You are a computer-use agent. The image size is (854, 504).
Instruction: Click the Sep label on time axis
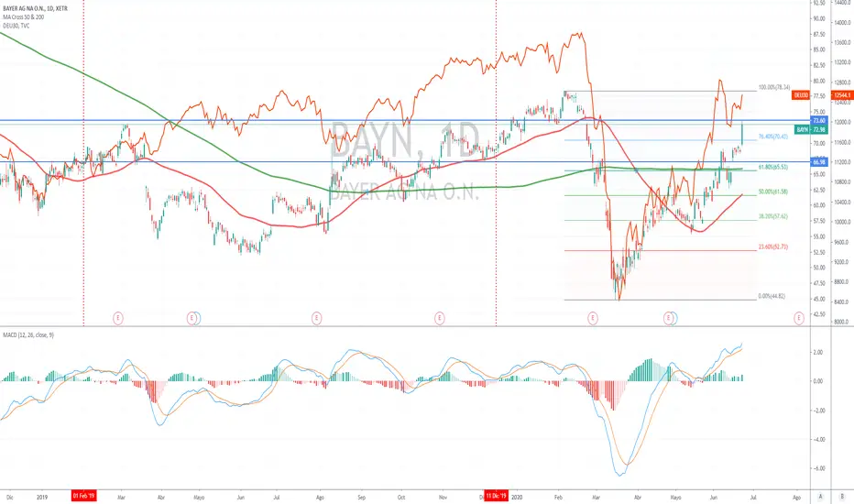(362, 497)
